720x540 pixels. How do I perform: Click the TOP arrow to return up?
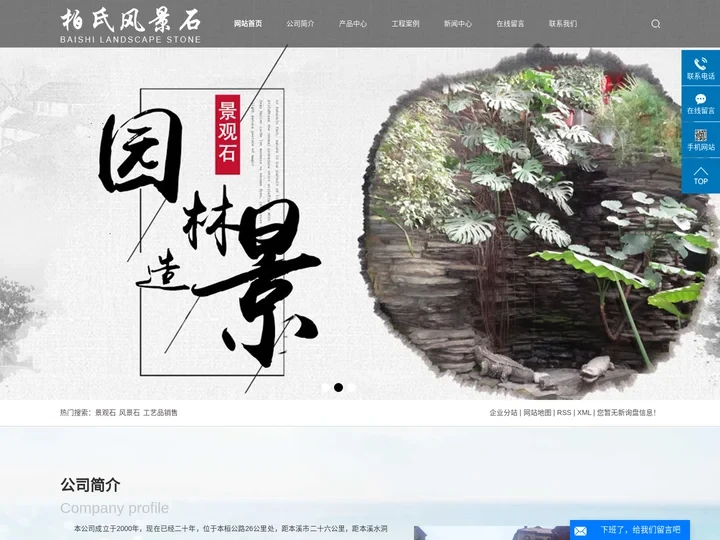coord(700,175)
